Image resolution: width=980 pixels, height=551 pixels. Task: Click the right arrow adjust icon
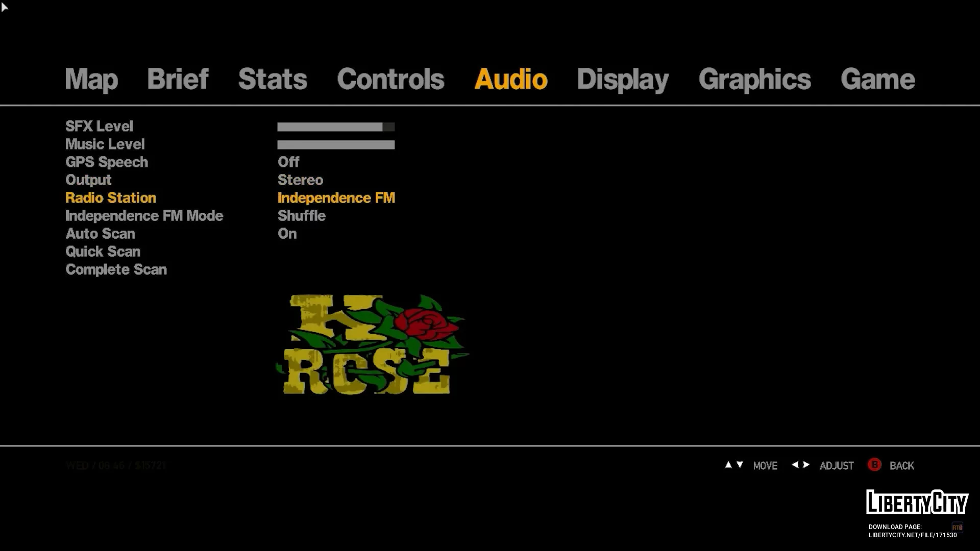pos(806,465)
